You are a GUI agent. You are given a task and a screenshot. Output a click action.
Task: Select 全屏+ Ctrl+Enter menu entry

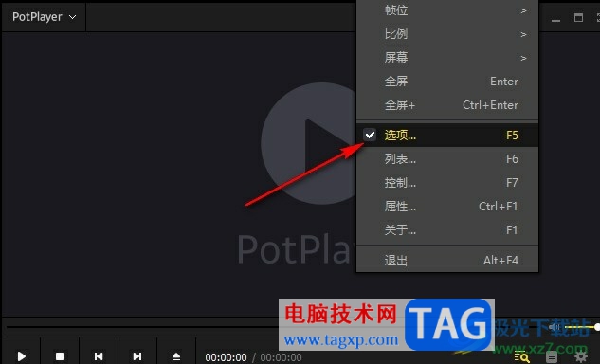(447, 105)
